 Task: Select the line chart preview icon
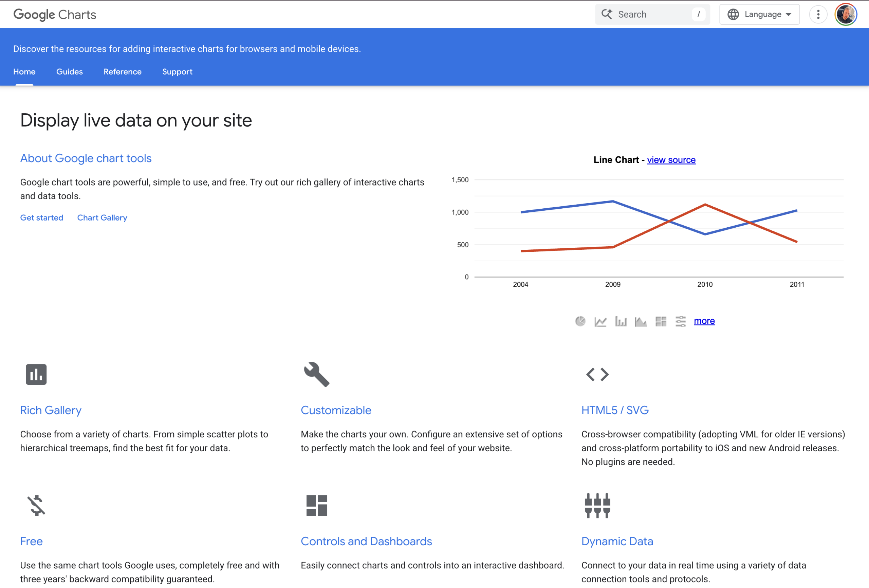pyautogui.click(x=600, y=321)
